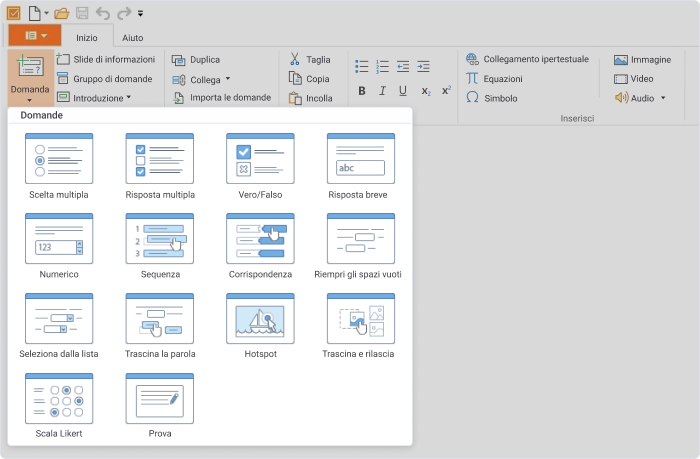This screenshot has width=700, height=459.
Task: Toggle underline text formatting
Action: (x=403, y=91)
